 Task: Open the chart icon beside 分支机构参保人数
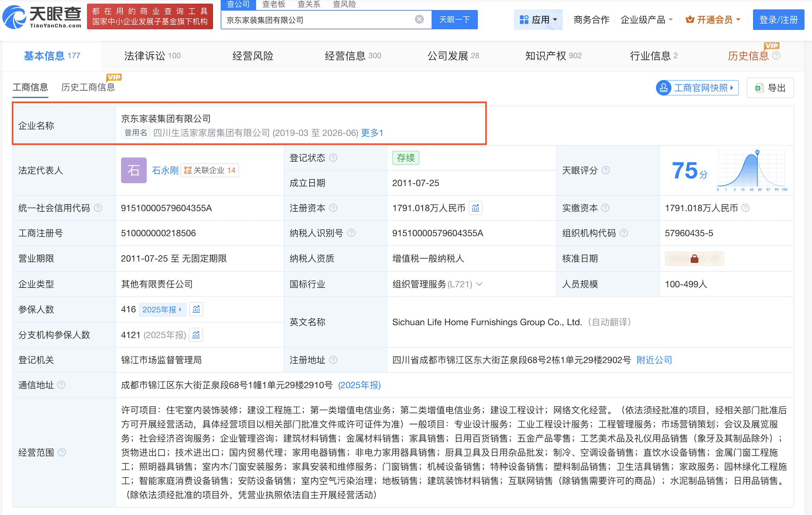[196, 335]
